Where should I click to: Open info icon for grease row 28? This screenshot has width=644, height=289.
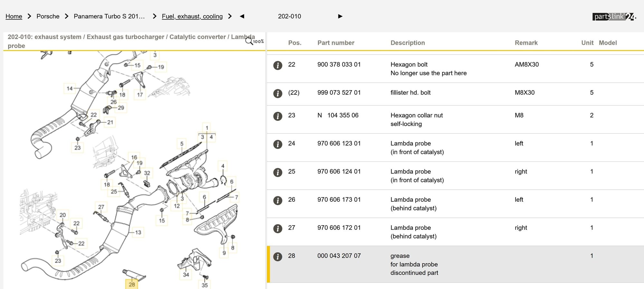click(278, 257)
